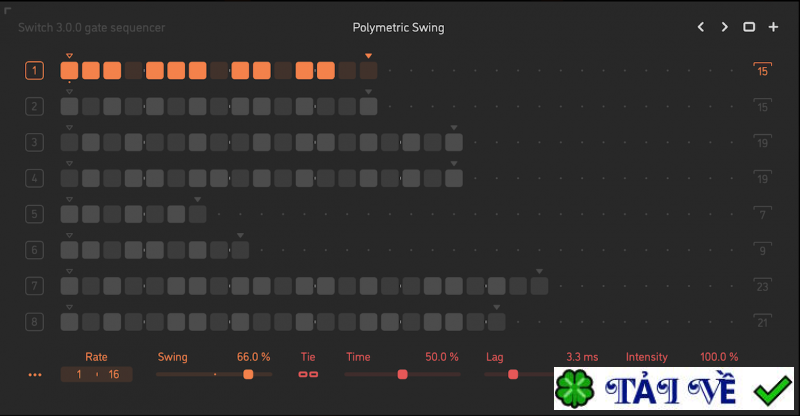The height and width of the screenshot is (416, 800).
Task: Click the green clover logo
Action: point(575,391)
